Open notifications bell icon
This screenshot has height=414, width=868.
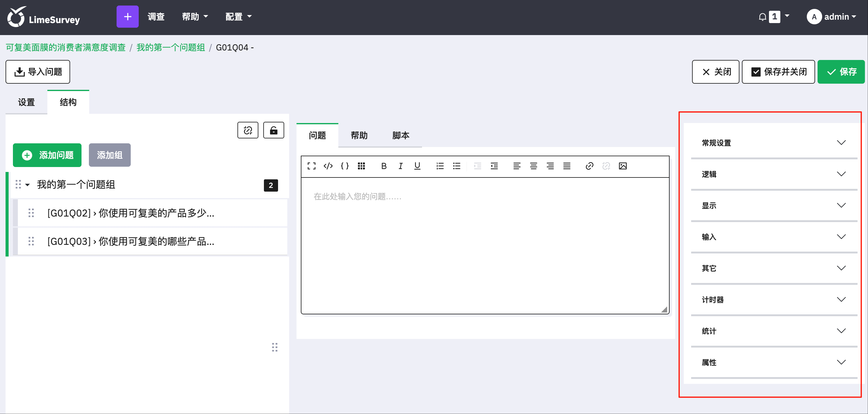point(762,17)
